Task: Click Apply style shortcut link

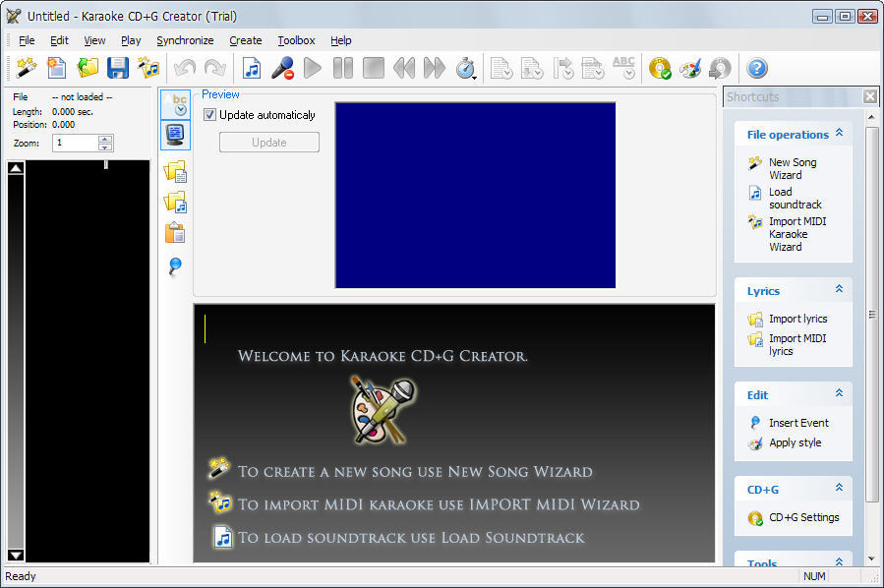Action: tap(795, 442)
